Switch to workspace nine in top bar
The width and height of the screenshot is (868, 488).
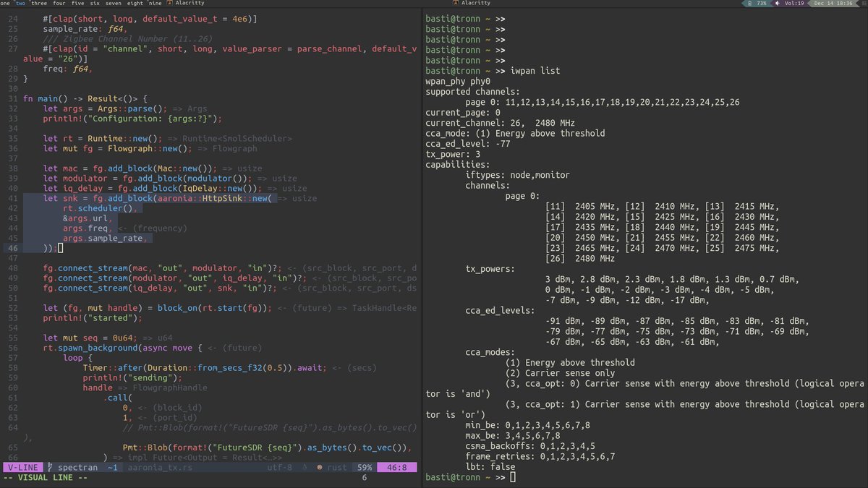click(155, 4)
